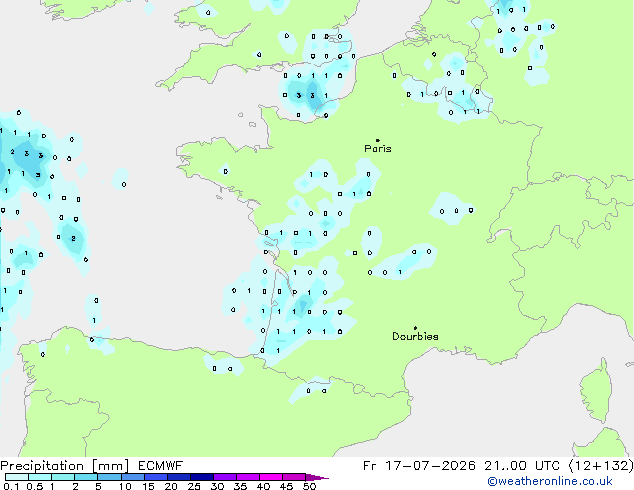Click the arrow tip beyond legend's 50 mark
634x490 pixels.
(317, 478)
